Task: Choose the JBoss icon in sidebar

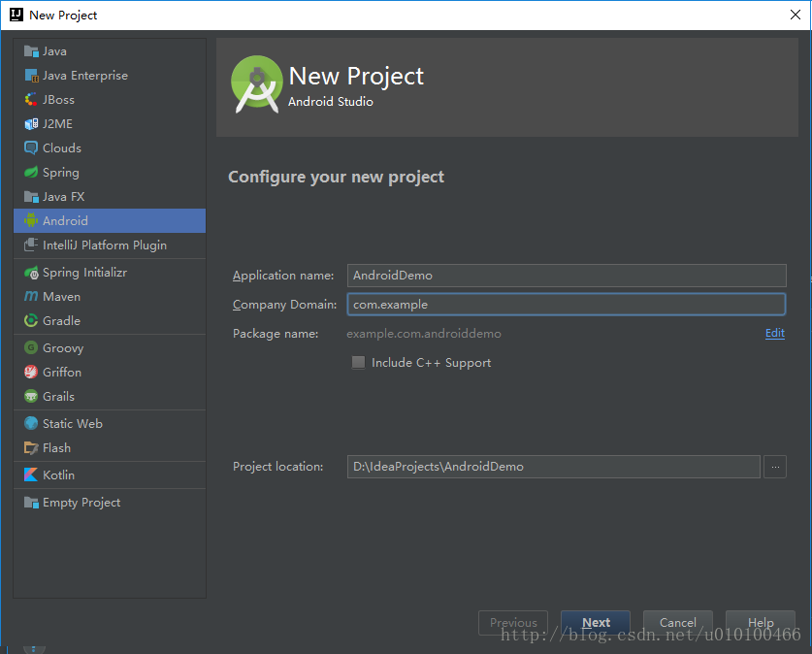Action: coord(31,100)
